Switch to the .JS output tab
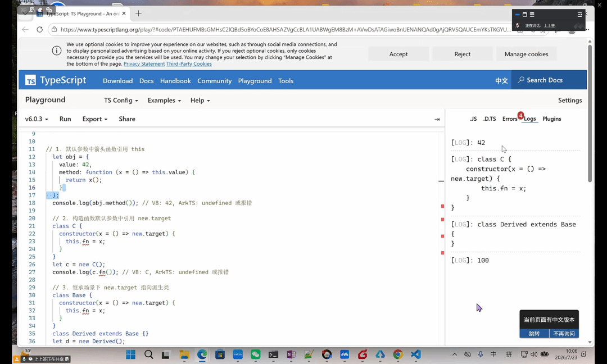607x364 pixels. point(473,119)
